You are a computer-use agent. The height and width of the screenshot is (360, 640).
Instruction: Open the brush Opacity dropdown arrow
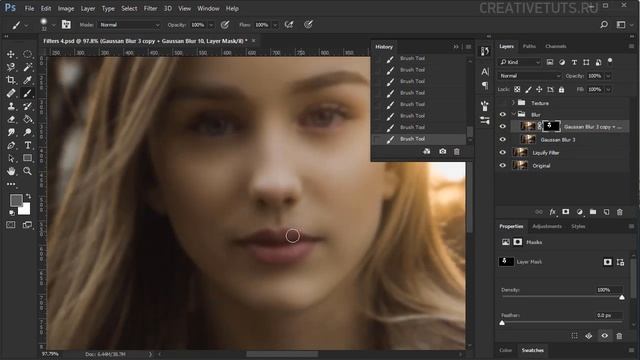pos(211,25)
